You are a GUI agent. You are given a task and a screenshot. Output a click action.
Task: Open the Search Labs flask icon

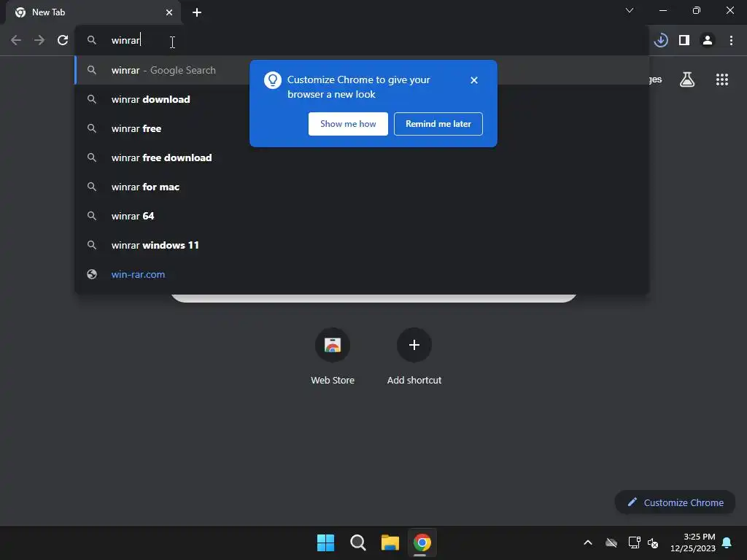point(687,79)
